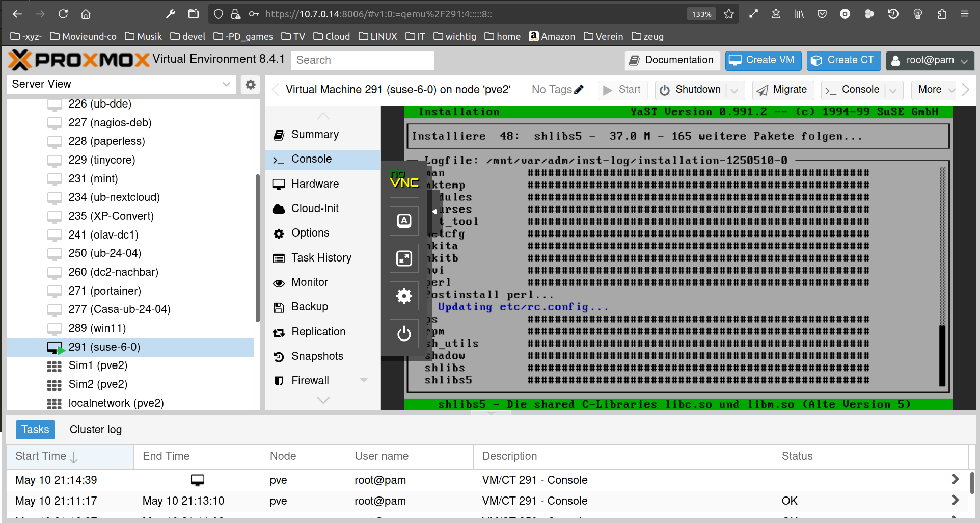This screenshot has width=980, height=523.
Task: Select VM 234 (ub-nextcloud)
Action: coord(130,197)
